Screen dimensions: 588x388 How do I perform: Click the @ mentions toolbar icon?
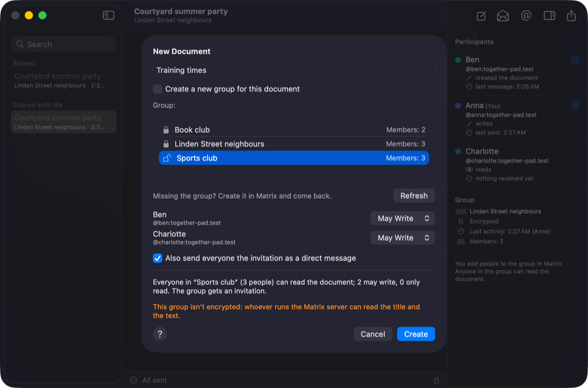[526, 16]
